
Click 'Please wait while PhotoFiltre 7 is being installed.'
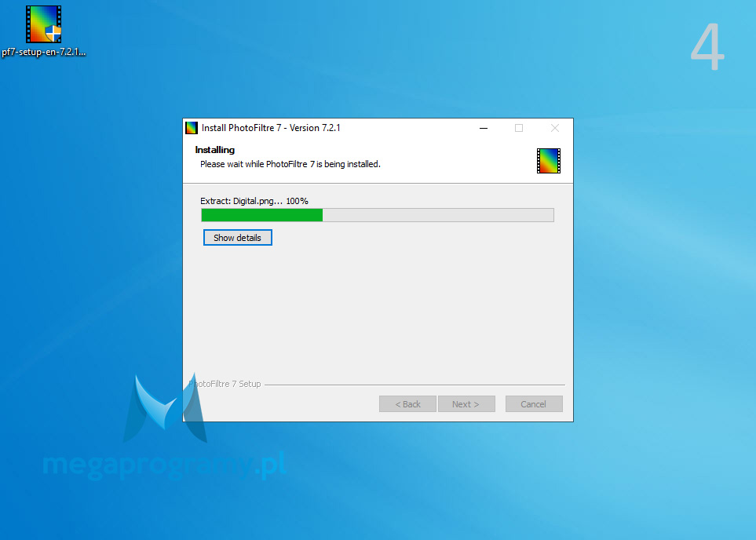(290, 164)
